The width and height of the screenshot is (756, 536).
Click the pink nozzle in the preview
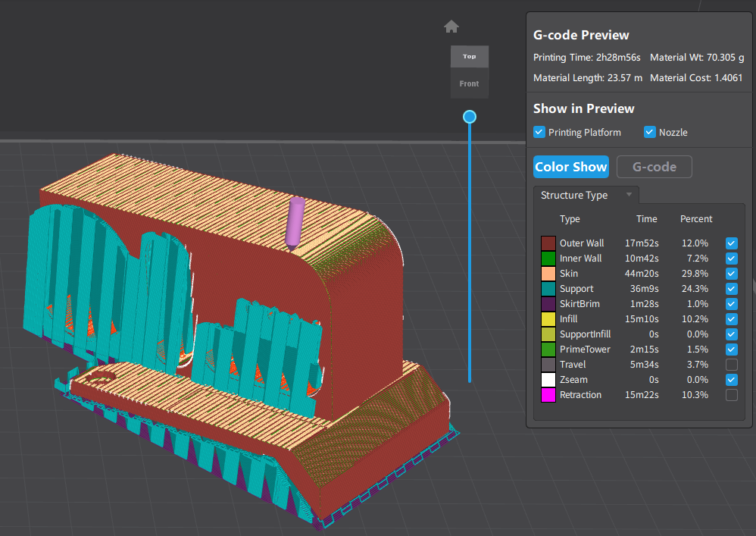pos(294,223)
